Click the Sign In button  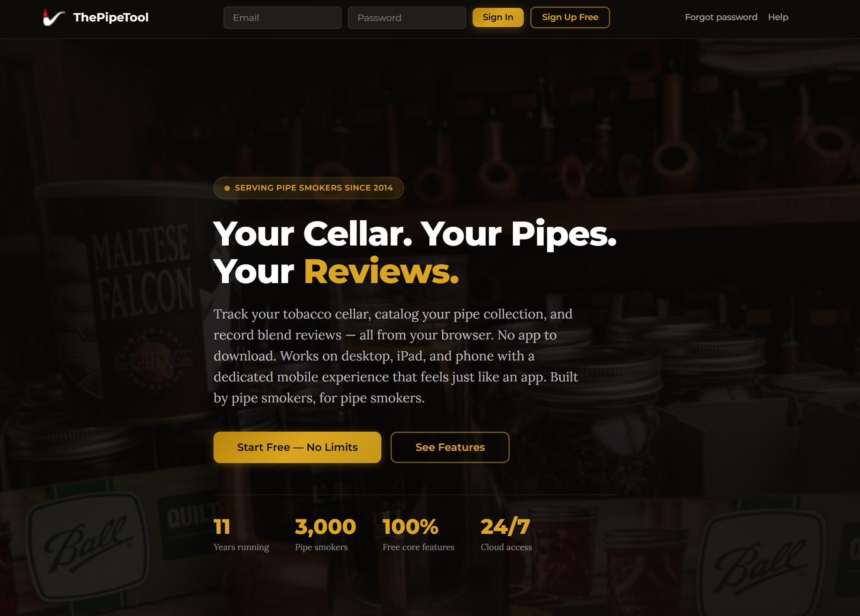(x=498, y=17)
